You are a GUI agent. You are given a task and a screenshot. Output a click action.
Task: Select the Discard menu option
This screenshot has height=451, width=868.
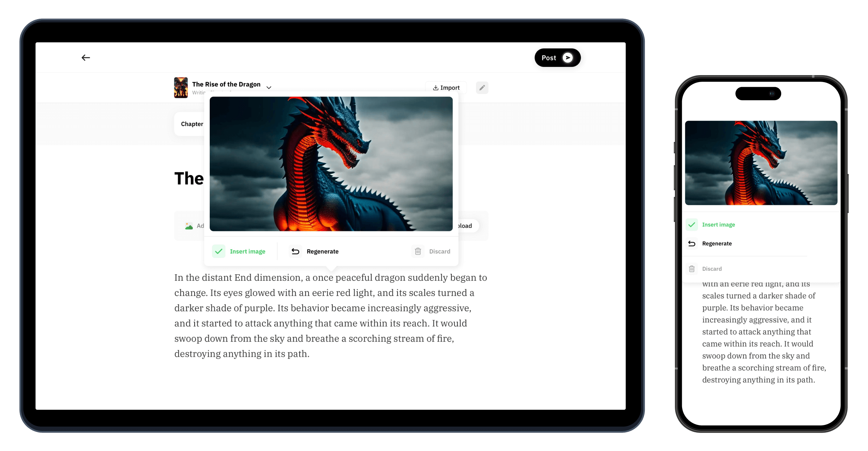click(x=431, y=251)
